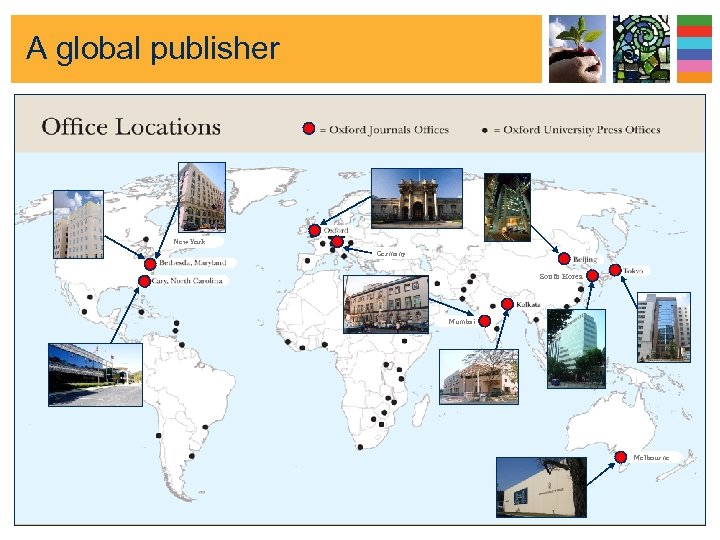Image resolution: width=720 pixels, height=540 pixels.
Task: Open the green glass South Korea building photo
Action: [576, 349]
